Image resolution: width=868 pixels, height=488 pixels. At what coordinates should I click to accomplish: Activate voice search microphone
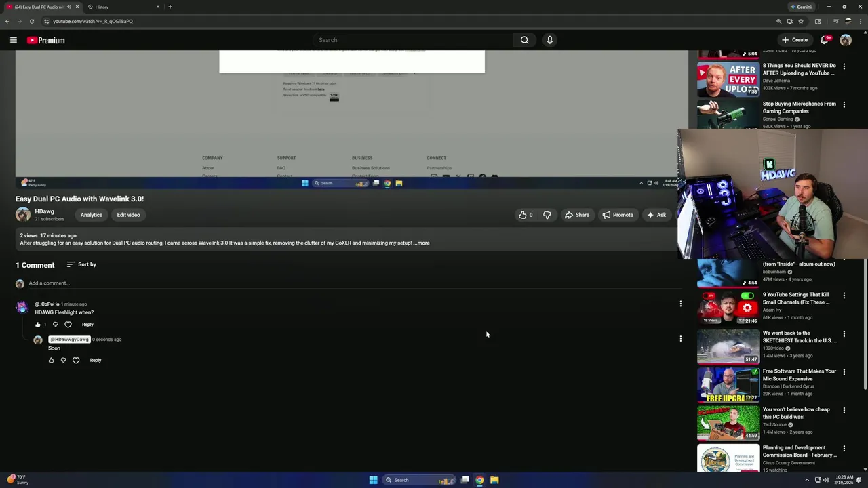(x=550, y=40)
